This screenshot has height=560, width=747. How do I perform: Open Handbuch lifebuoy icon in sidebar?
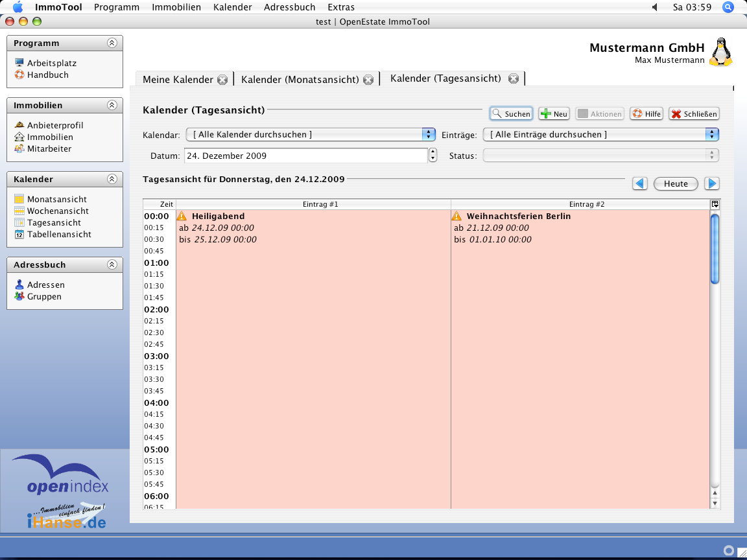pos(19,75)
